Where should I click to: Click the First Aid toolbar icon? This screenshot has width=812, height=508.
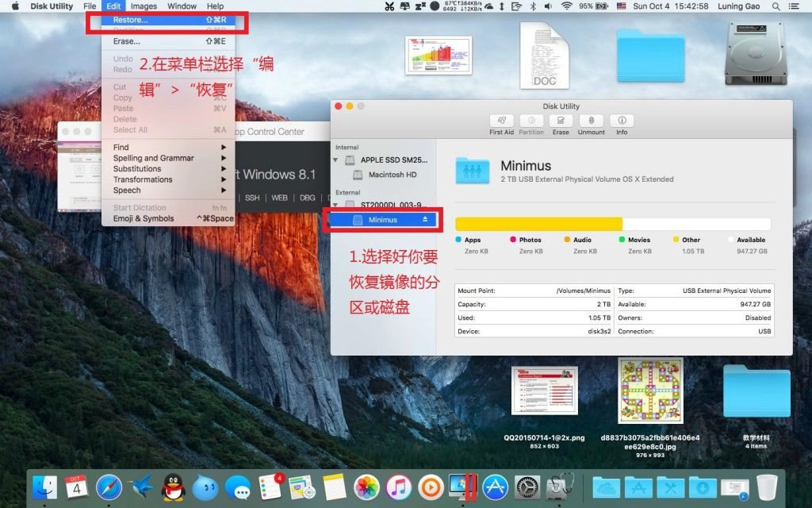pos(501,121)
